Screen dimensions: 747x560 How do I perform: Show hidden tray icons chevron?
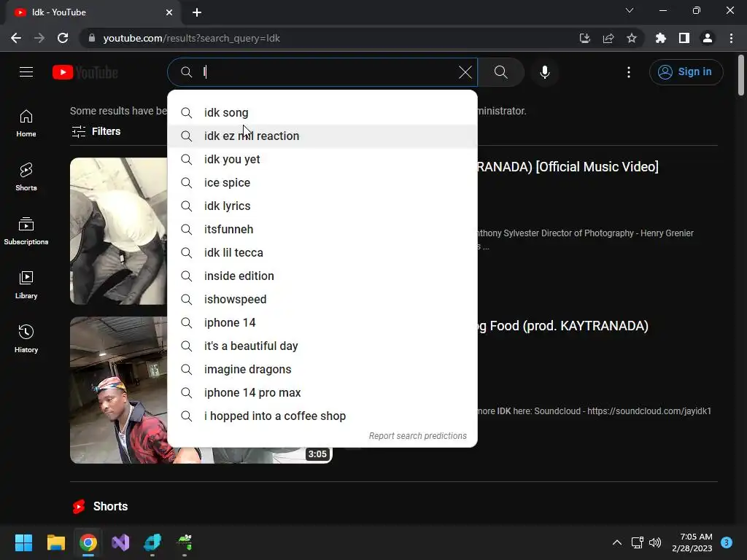617,542
